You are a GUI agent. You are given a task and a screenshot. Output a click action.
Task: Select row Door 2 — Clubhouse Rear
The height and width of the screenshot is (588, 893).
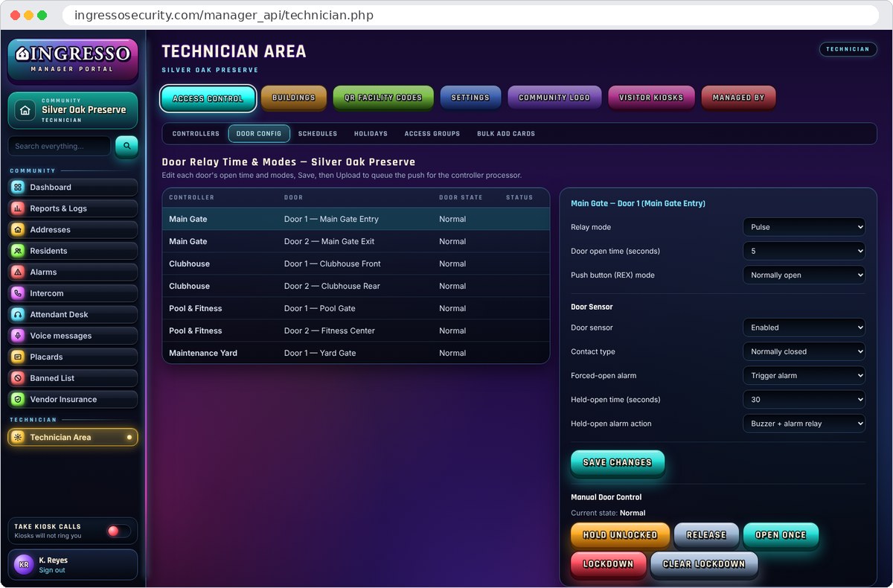pyautogui.click(x=356, y=286)
